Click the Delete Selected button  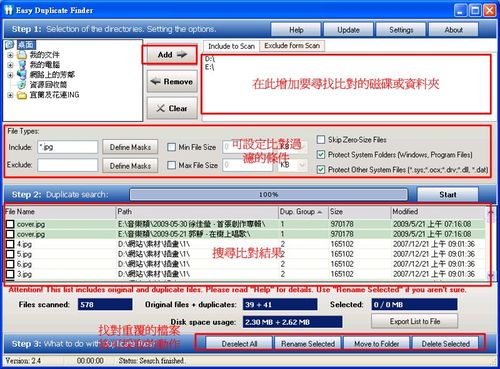[x=446, y=344]
